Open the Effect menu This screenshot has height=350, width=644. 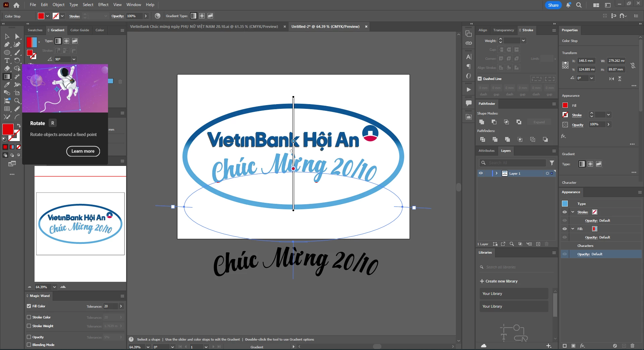coord(103,5)
